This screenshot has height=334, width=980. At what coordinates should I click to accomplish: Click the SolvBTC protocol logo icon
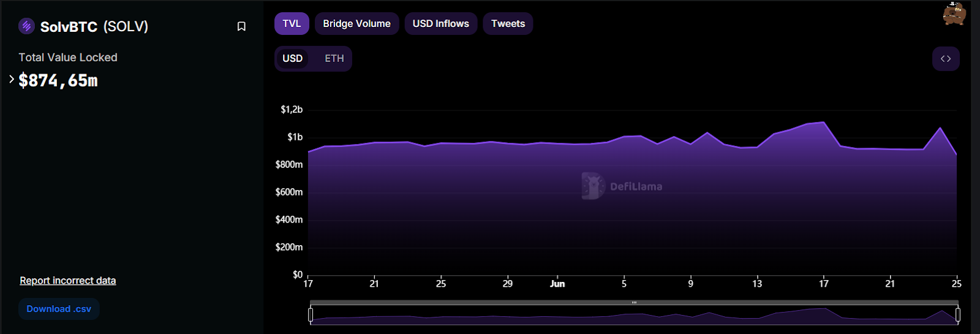coord(26,26)
